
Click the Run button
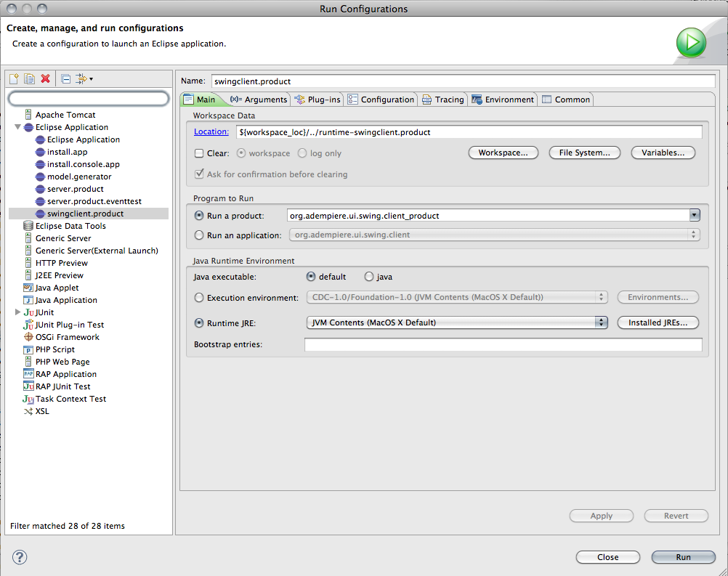click(x=684, y=557)
